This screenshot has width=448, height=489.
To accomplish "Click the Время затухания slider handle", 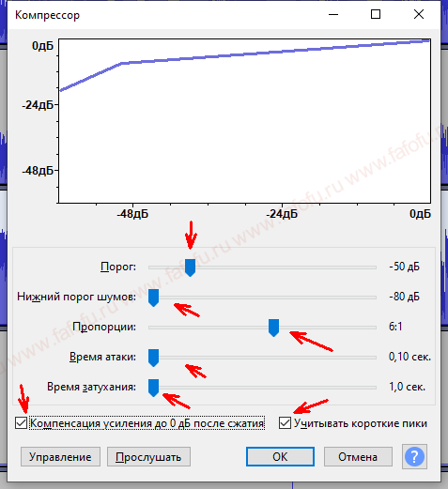I will point(153,388).
